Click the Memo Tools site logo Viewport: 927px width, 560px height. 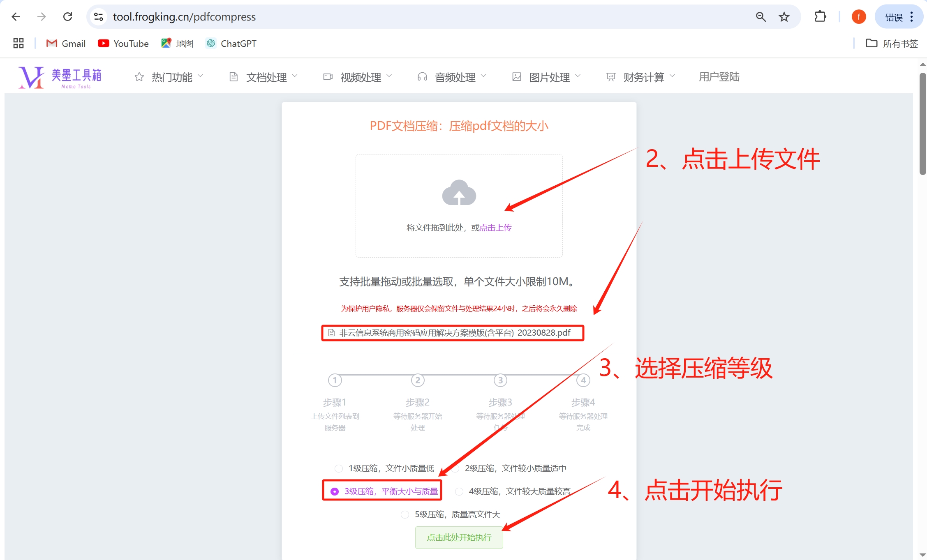(x=60, y=77)
